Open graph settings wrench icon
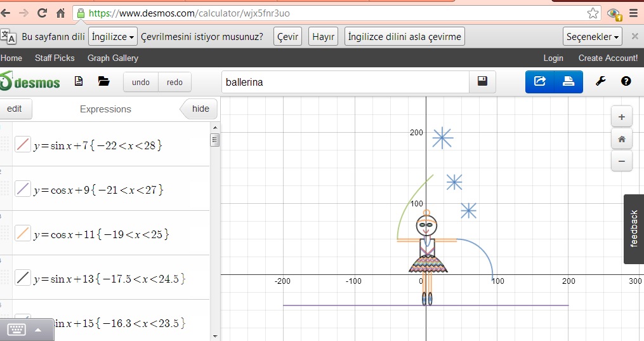 point(600,82)
